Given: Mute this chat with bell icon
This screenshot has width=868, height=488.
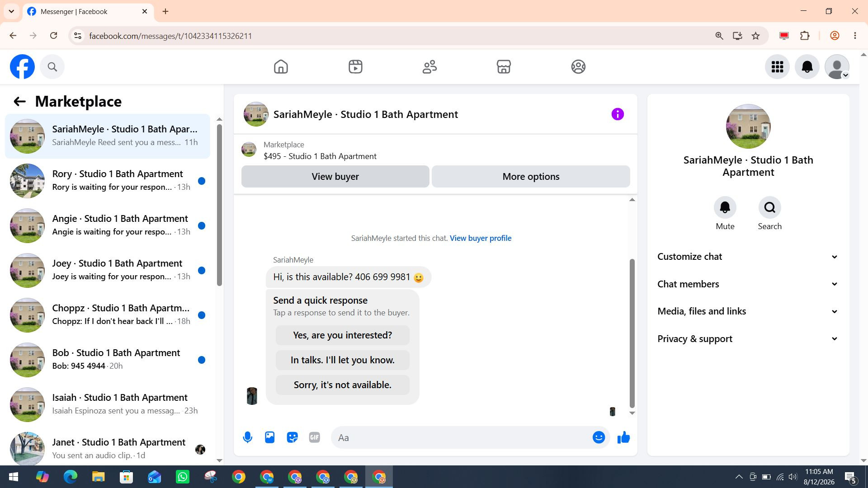Looking at the screenshot, I should tap(725, 207).
